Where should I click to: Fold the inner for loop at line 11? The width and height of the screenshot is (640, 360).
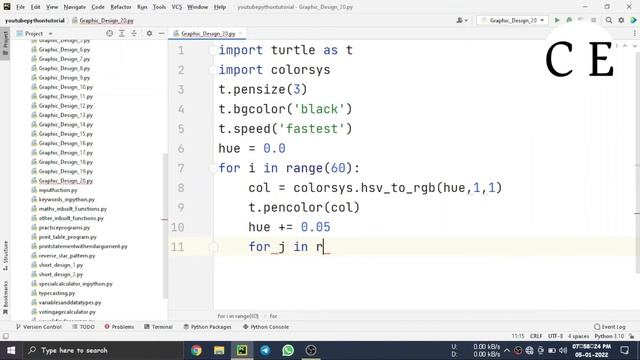coord(213,247)
